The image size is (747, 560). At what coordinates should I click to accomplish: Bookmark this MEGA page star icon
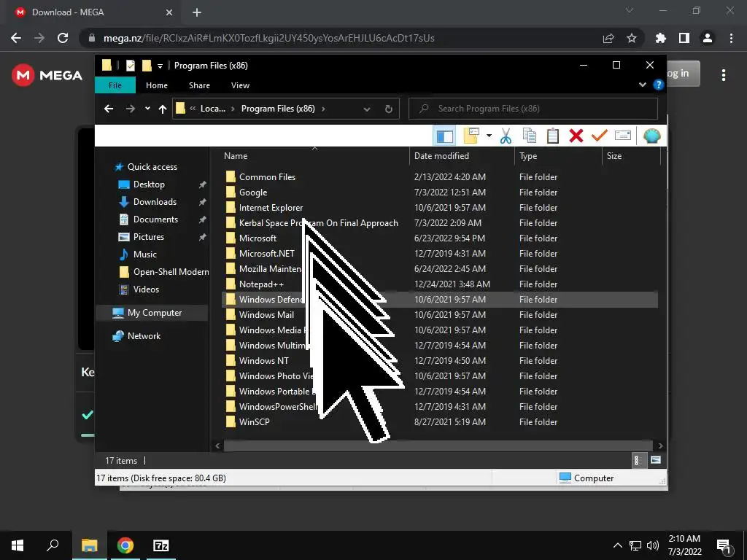pyautogui.click(x=631, y=38)
